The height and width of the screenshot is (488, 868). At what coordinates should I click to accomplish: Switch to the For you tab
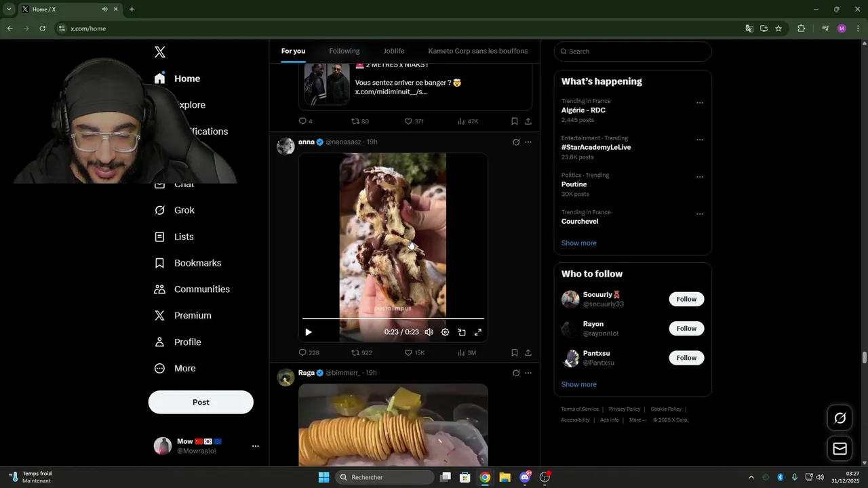tap(293, 51)
